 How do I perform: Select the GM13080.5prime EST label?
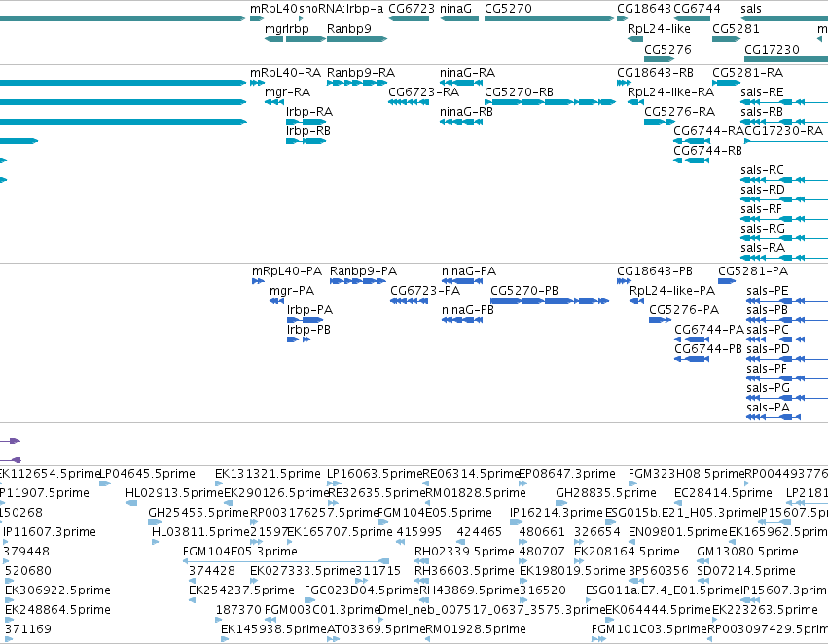[748, 552]
